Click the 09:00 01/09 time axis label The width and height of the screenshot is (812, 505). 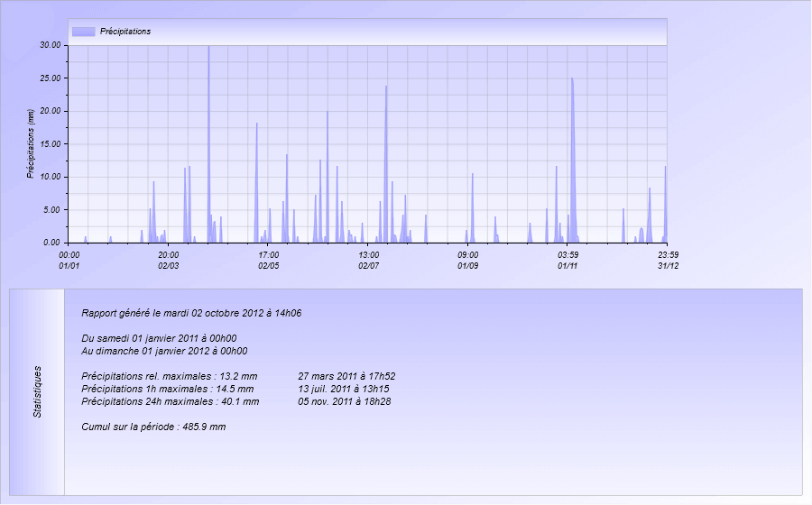coord(467,261)
